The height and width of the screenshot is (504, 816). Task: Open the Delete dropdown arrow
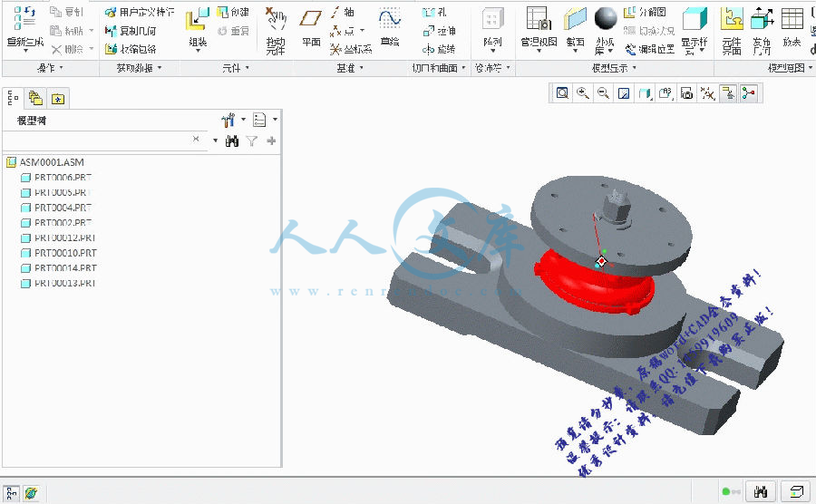(92, 49)
